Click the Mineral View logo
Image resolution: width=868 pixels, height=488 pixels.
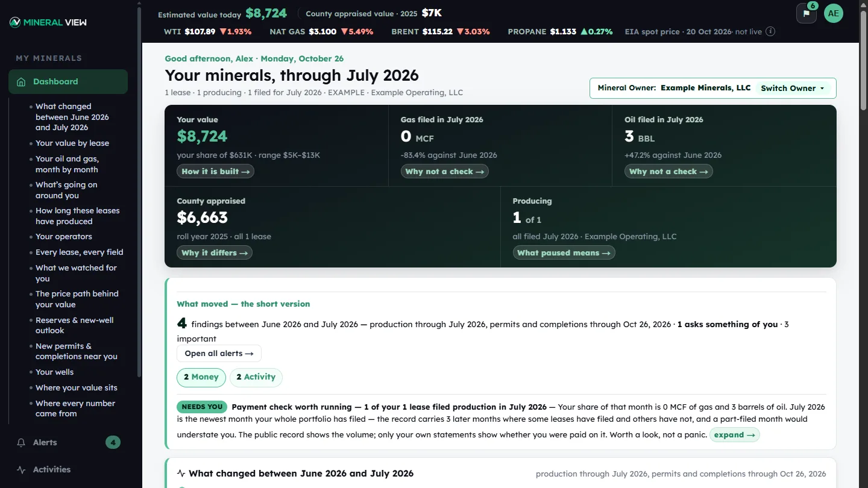click(48, 22)
